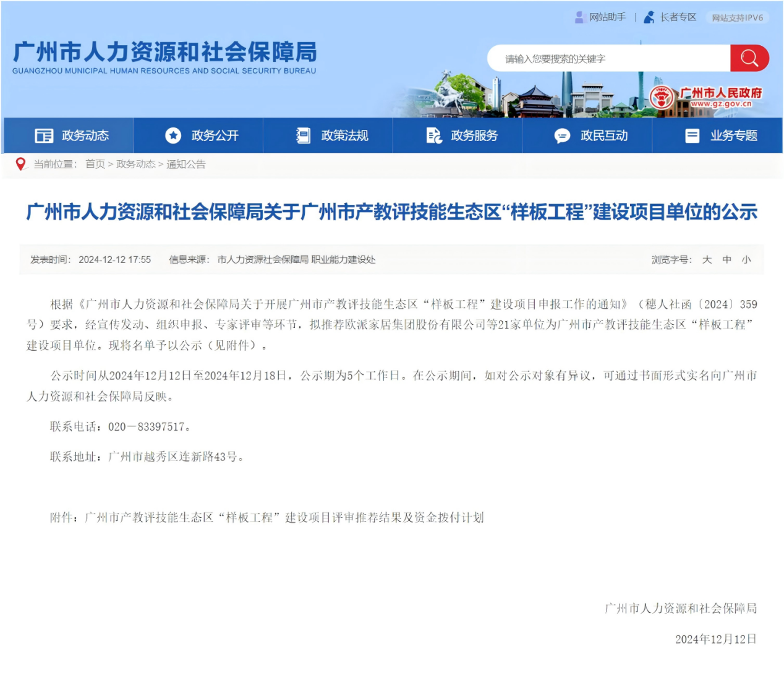
Task: Click the 长者专区 elder mode icon
Action: (649, 17)
